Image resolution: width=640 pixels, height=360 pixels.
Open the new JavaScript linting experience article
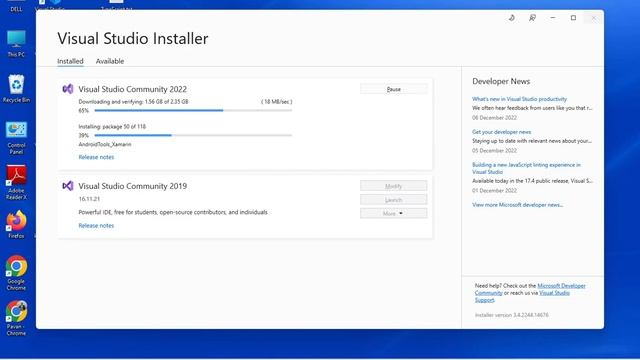pos(526,168)
